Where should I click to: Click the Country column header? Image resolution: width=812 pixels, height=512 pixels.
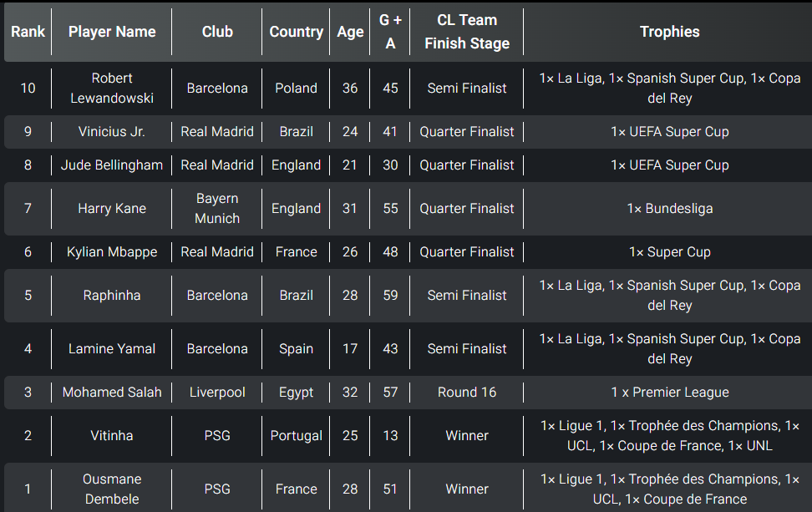coord(297,32)
